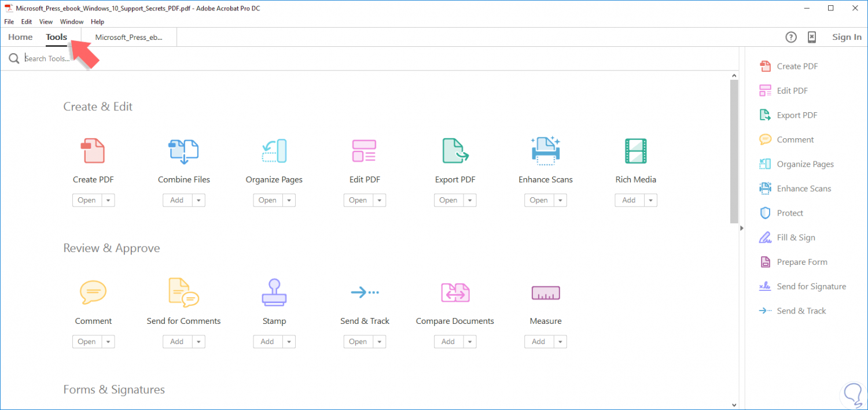Click the Help question mark icon
Viewport: 868px width, 410px height.
tap(791, 37)
